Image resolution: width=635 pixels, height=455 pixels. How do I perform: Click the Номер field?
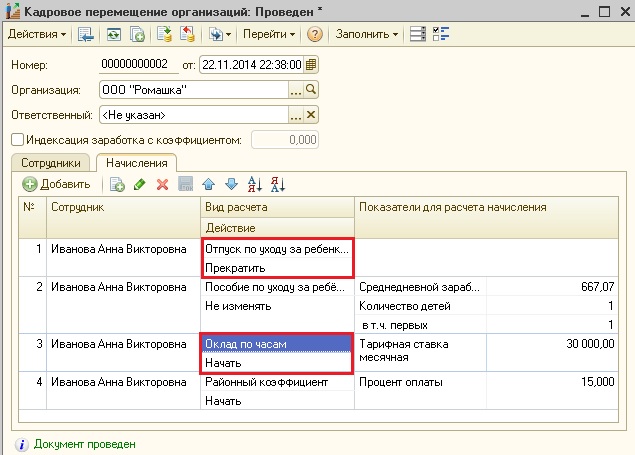pyautogui.click(x=139, y=65)
